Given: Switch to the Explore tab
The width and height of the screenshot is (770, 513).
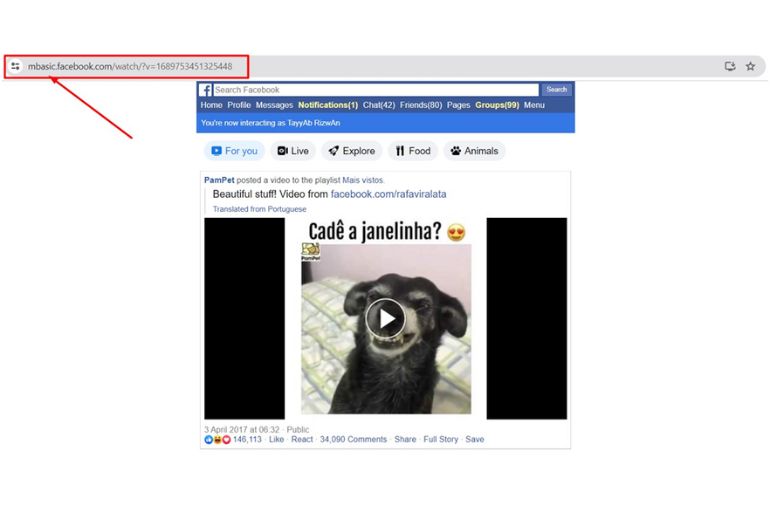Looking at the screenshot, I should [352, 151].
